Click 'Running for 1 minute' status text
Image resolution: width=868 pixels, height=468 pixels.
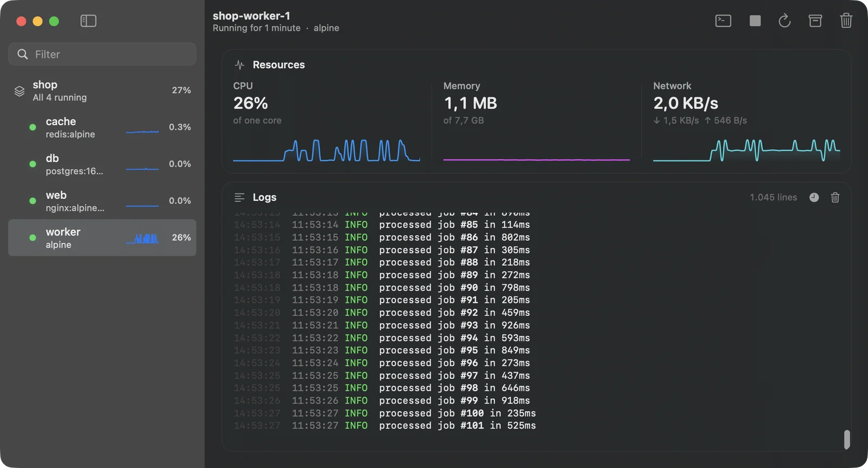coord(257,28)
